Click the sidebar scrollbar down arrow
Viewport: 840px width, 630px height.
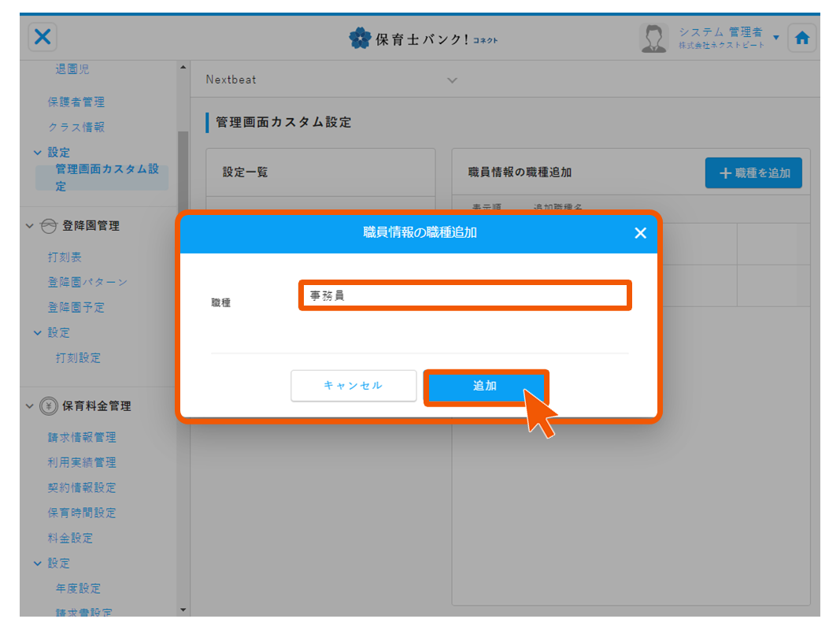coord(183,609)
